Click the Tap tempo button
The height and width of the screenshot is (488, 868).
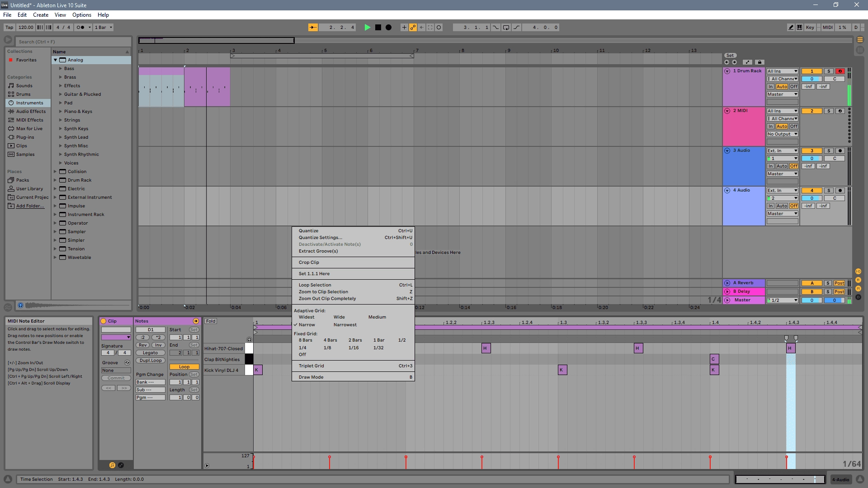point(9,28)
